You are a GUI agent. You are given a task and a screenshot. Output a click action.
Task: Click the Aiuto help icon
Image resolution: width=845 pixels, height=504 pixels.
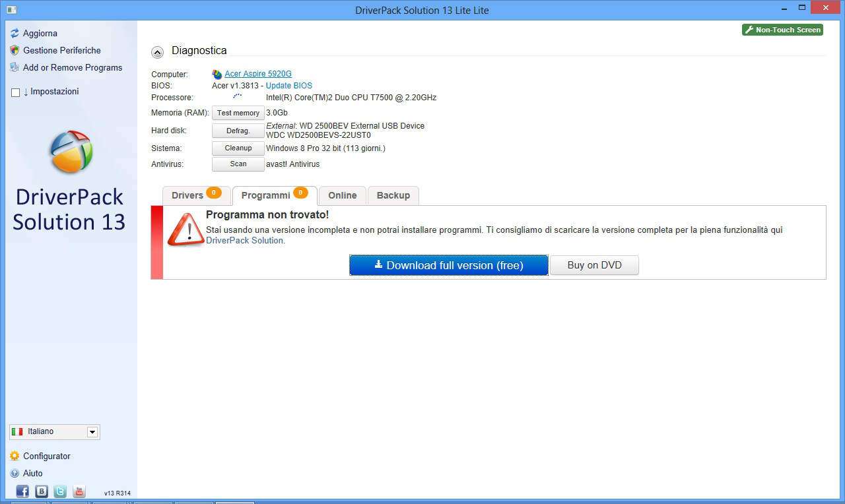click(x=15, y=473)
